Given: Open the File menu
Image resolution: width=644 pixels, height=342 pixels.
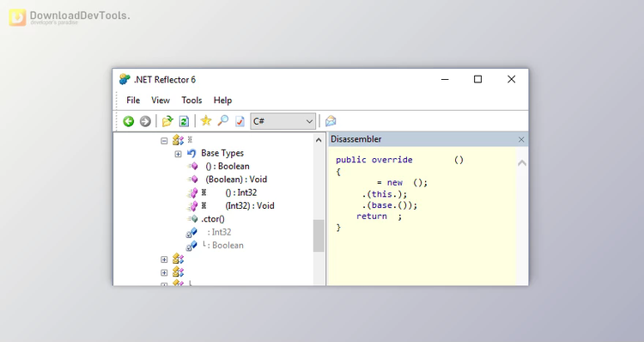Looking at the screenshot, I should (x=133, y=101).
